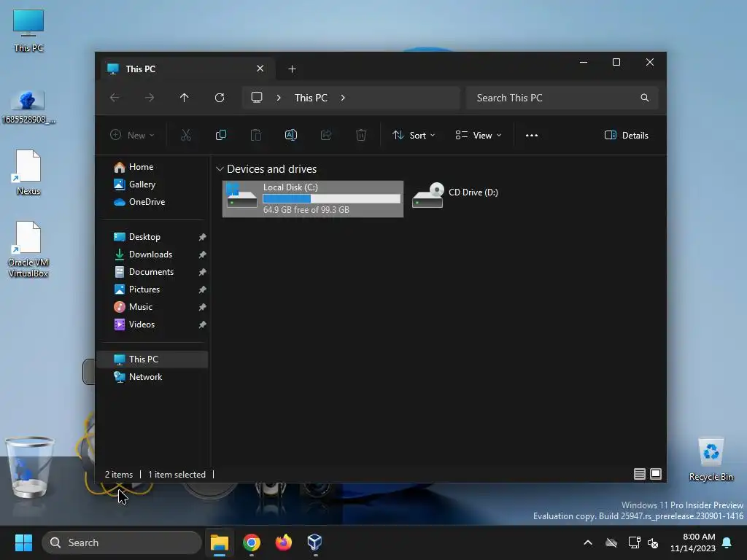This screenshot has height=560, width=747.
Task: Click the Rename icon in toolbar
Action: click(x=290, y=135)
